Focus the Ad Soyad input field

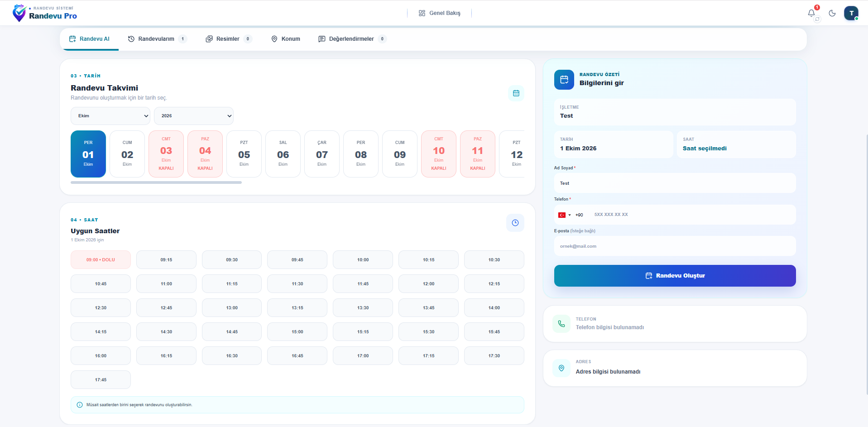pyautogui.click(x=675, y=183)
